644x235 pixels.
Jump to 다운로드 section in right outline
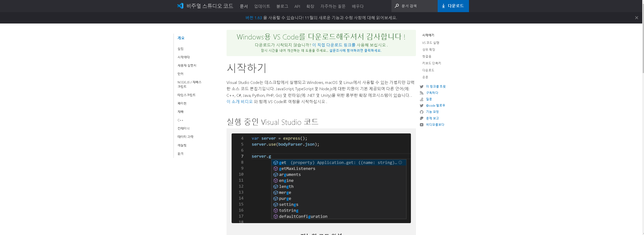428,70
